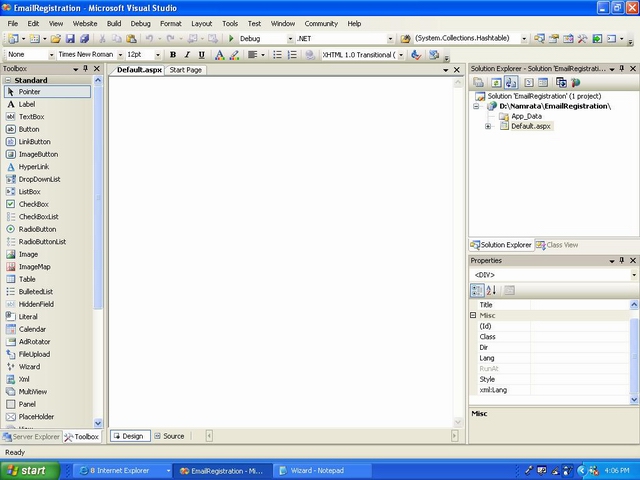Image resolution: width=640 pixels, height=480 pixels.
Task: Open the Server Explorer tab
Action: [31, 437]
